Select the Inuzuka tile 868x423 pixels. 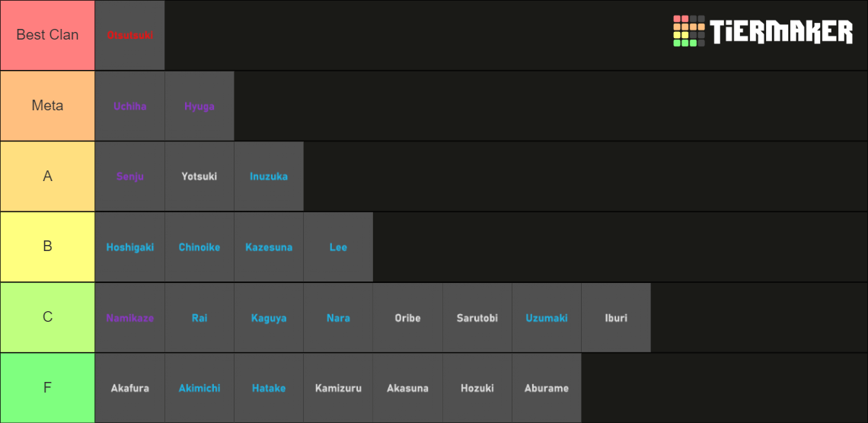point(269,177)
